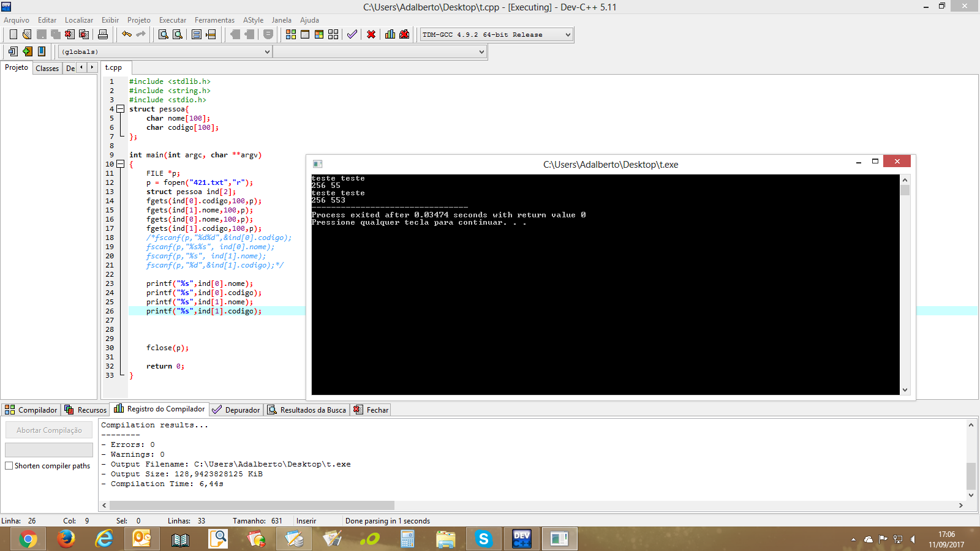Image resolution: width=980 pixels, height=551 pixels.
Task: Click Dev-C++ taskbar icon
Action: (x=522, y=539)
